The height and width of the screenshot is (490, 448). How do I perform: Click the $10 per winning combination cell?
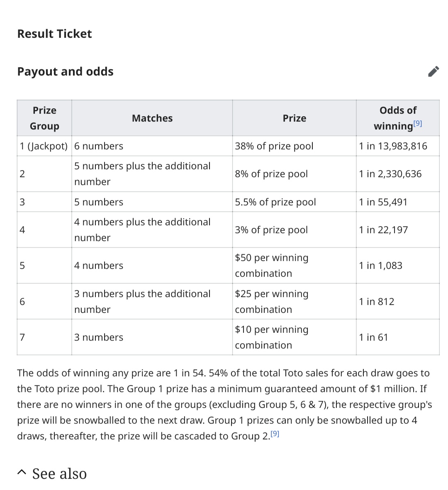click(x=271, y=337)
